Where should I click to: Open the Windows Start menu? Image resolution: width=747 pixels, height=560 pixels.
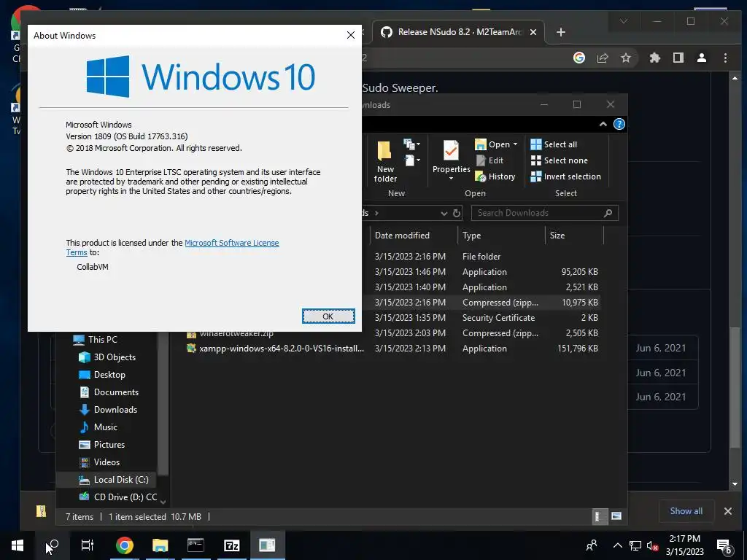point(18,545)
